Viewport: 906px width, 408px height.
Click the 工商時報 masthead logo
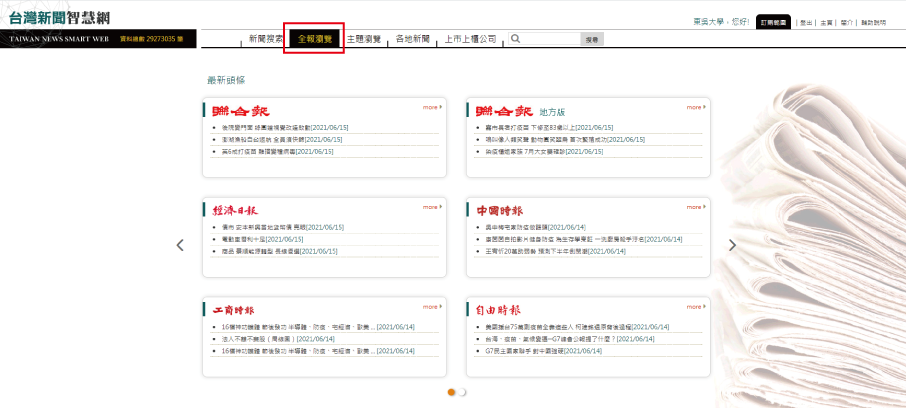[x=233, y=310]
